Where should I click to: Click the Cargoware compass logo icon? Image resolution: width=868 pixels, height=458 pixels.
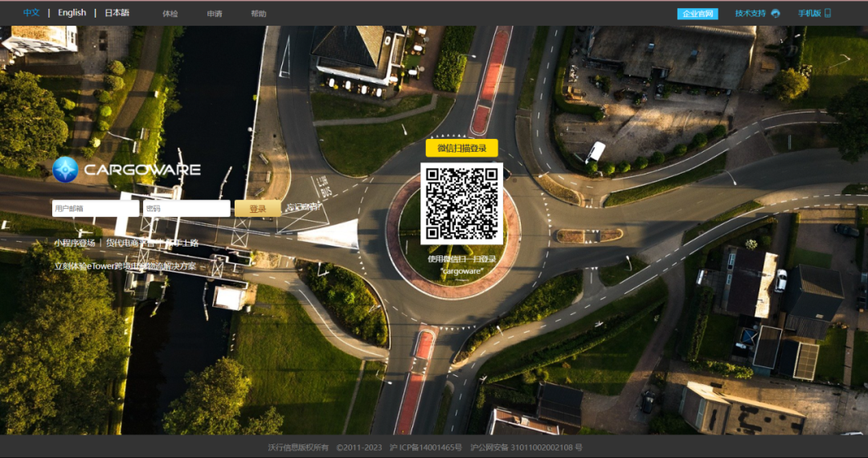(65, 170)
